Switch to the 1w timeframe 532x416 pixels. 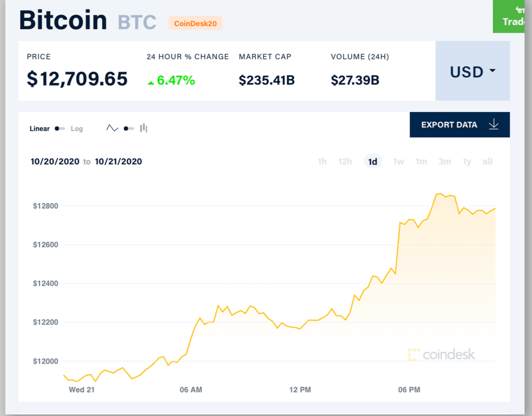398,161
